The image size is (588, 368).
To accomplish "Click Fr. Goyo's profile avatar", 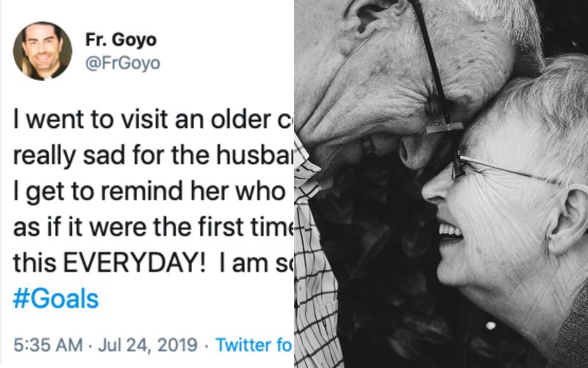I will point(43,51).
